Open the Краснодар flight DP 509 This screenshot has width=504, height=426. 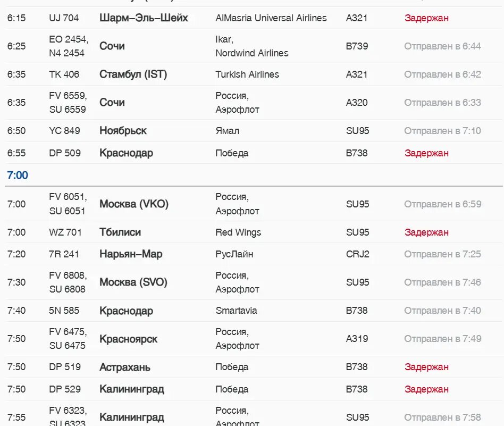pos(254,153)
